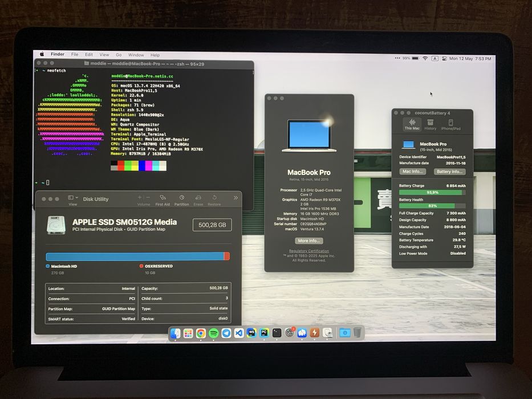Switch to iPhone/iPad tab in coconutBattery

point(450,124)
